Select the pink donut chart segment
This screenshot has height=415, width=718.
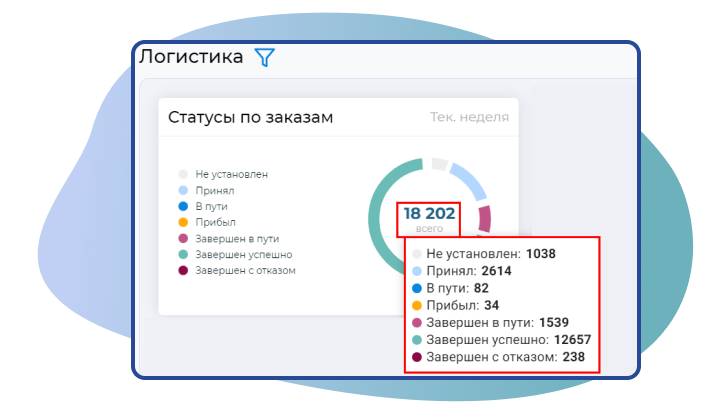[484, 217]
